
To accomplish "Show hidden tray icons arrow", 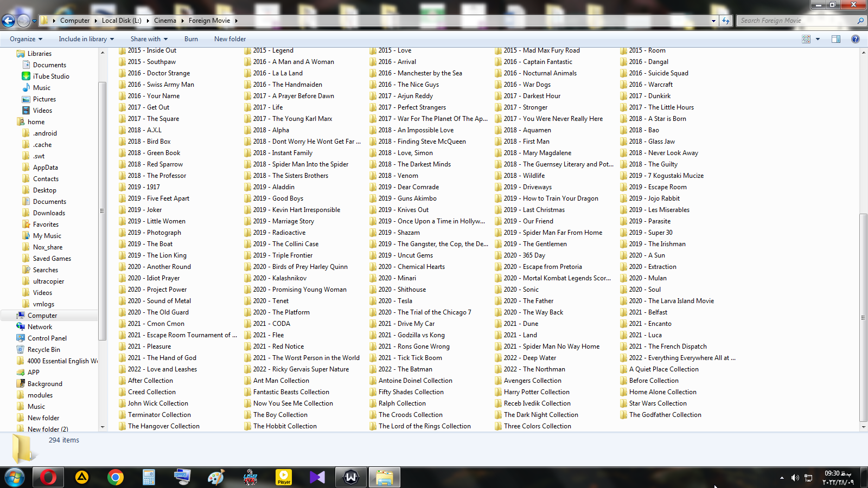I will coord(781,478).
